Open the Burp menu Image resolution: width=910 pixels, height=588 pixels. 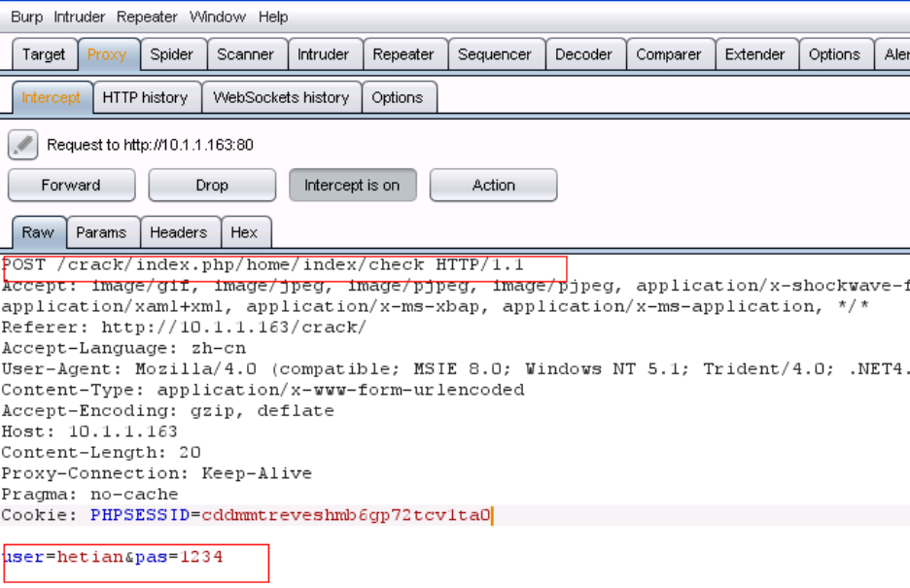[26, 17]
